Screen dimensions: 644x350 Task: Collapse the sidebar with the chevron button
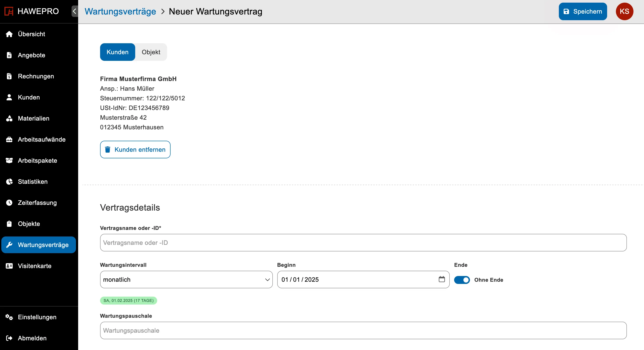(x=74, y=11)
